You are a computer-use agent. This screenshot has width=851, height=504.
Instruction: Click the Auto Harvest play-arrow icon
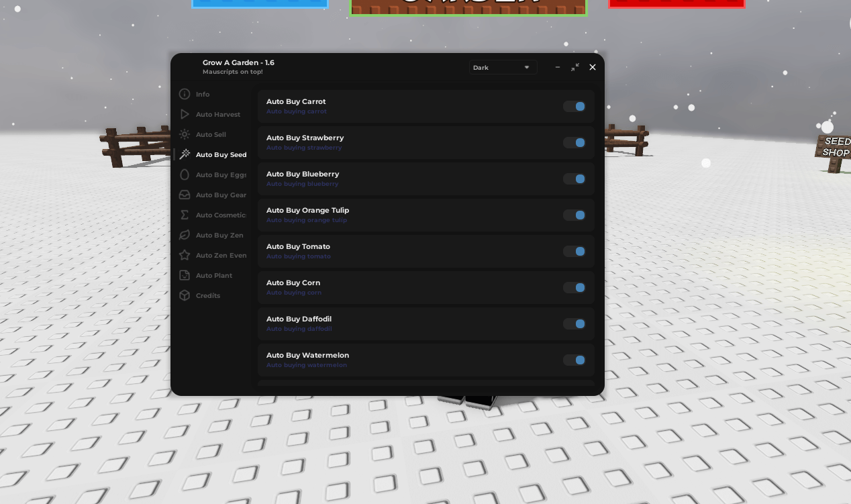[185, 114]
